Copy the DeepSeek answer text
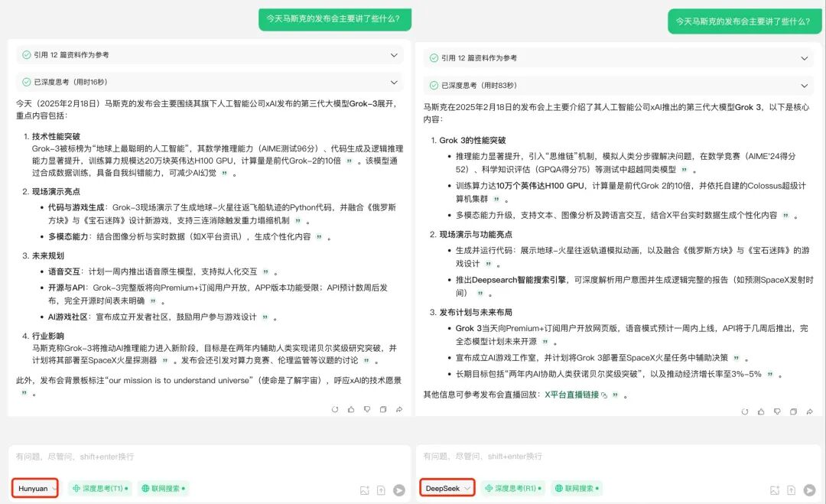This screenshot has width=826, height=504. [793, 411]
